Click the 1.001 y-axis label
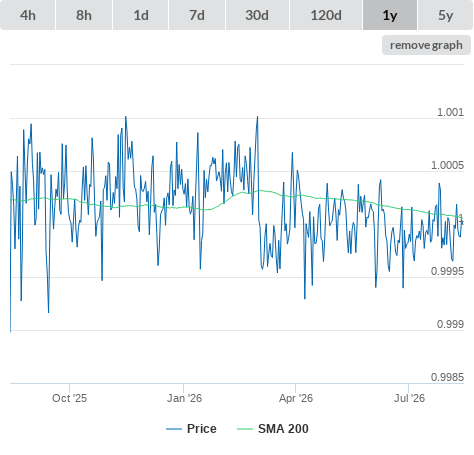 click(x=450, y=112)
